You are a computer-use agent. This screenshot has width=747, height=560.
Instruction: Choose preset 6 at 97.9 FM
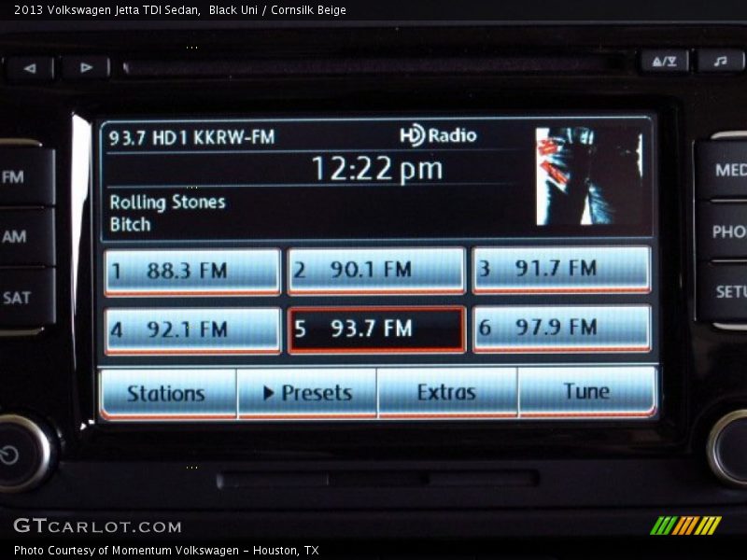click(560, 328)
